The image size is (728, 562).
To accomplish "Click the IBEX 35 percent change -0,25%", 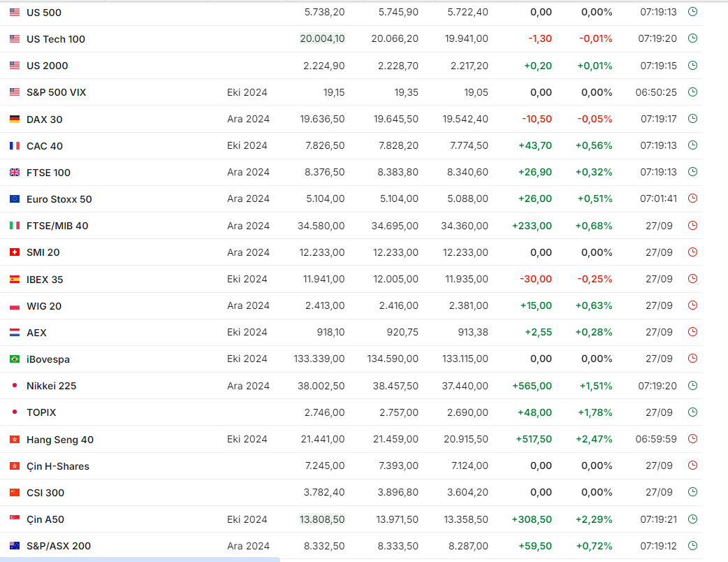I will (595, 279).
